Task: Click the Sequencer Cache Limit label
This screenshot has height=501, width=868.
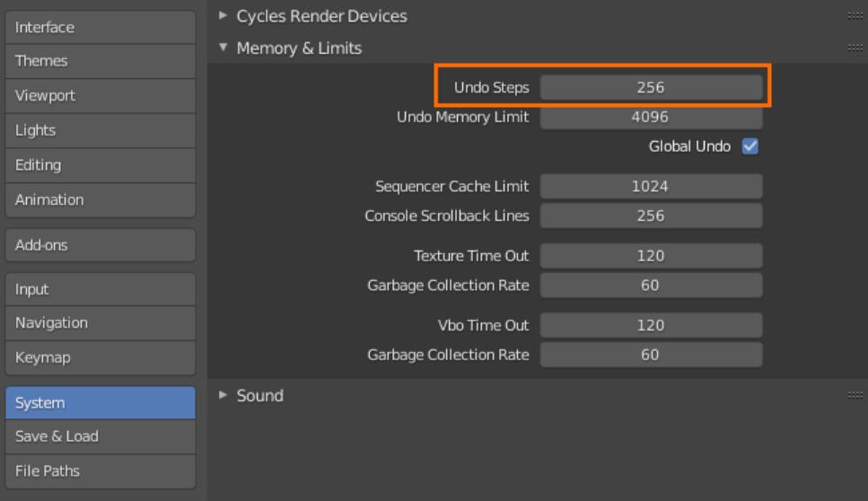Action: (452, 187)
